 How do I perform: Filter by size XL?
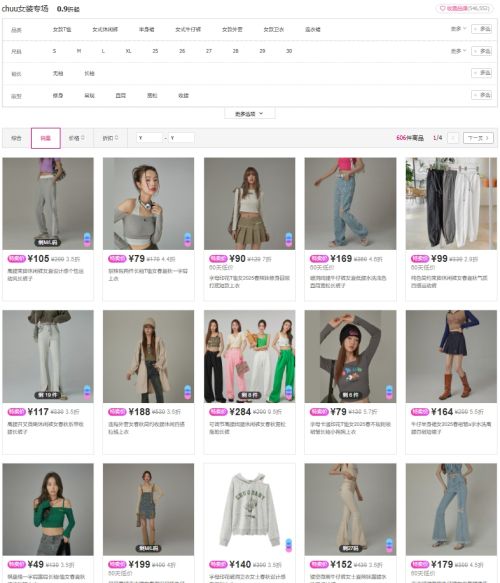(x=128, y=51)
